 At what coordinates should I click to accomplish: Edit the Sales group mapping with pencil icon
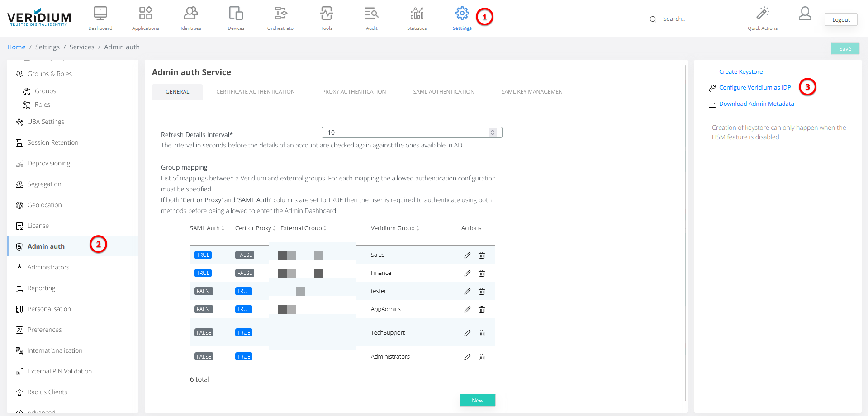point(467,255)
